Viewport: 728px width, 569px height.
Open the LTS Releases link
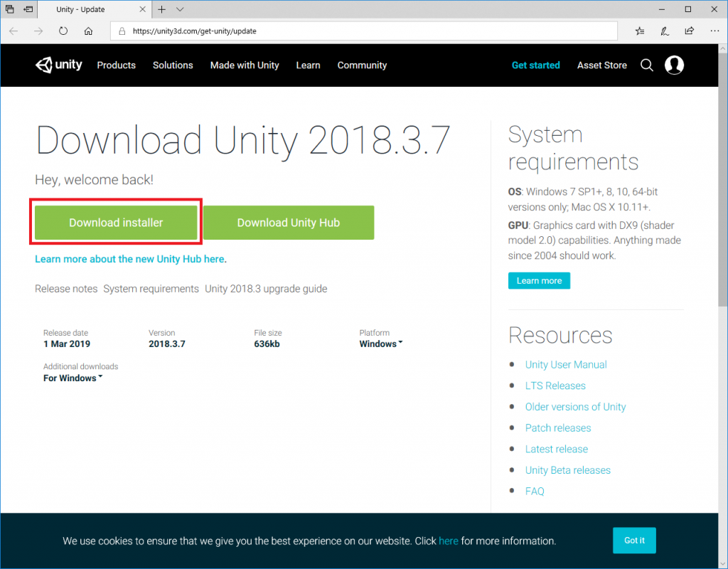click(555, 385)
